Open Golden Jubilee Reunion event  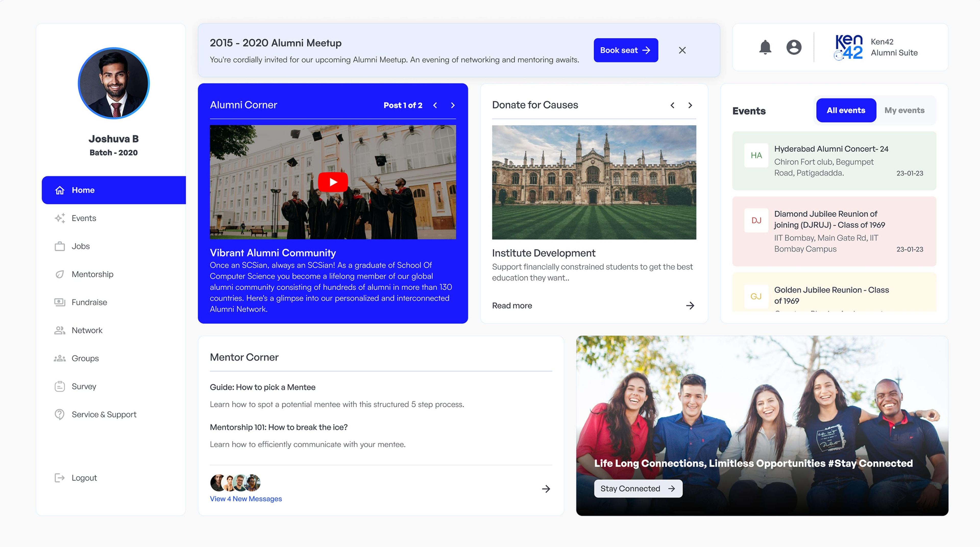pyautogui.click(x=834, y=292)
